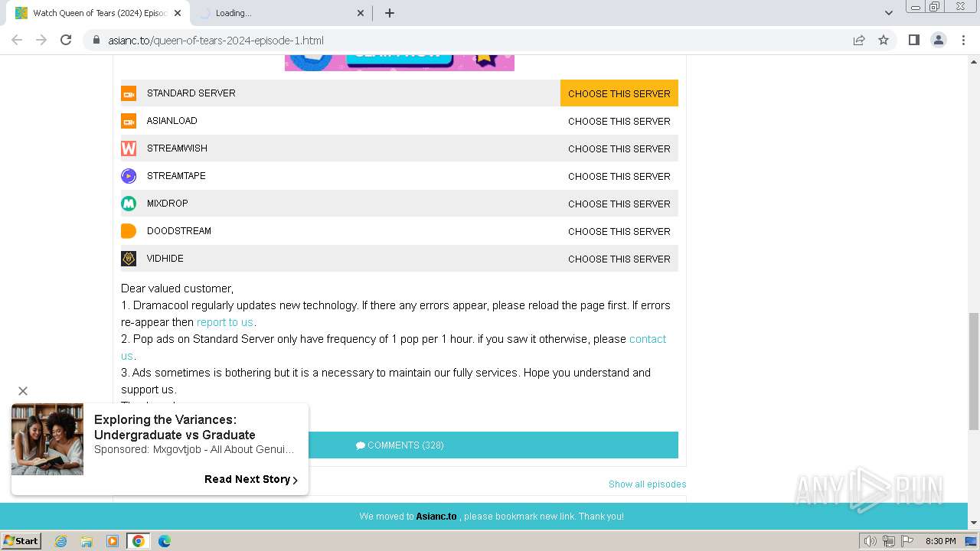Screen dimensions: 980x551
Task: Switch to the Queen of Tears tab
Action: (x=100, y=13)
